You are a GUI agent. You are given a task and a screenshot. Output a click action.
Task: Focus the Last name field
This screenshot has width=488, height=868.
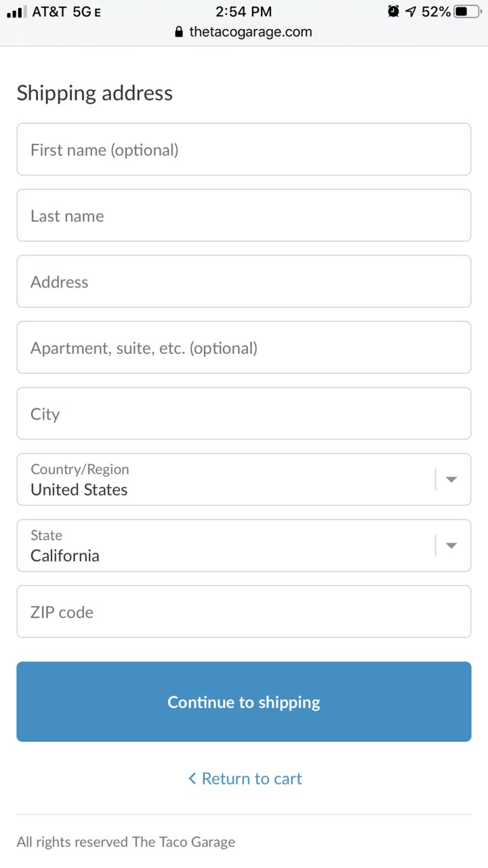coord(244,215)
